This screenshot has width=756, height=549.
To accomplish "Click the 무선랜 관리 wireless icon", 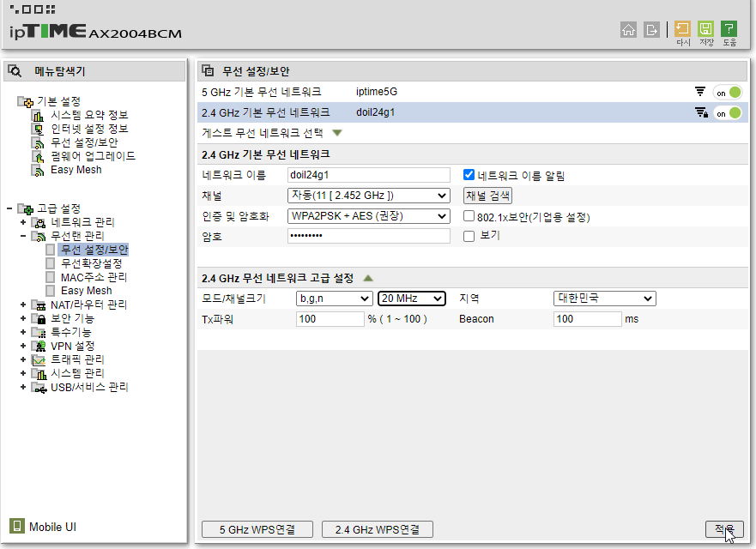I will click(x=39, y=236).
